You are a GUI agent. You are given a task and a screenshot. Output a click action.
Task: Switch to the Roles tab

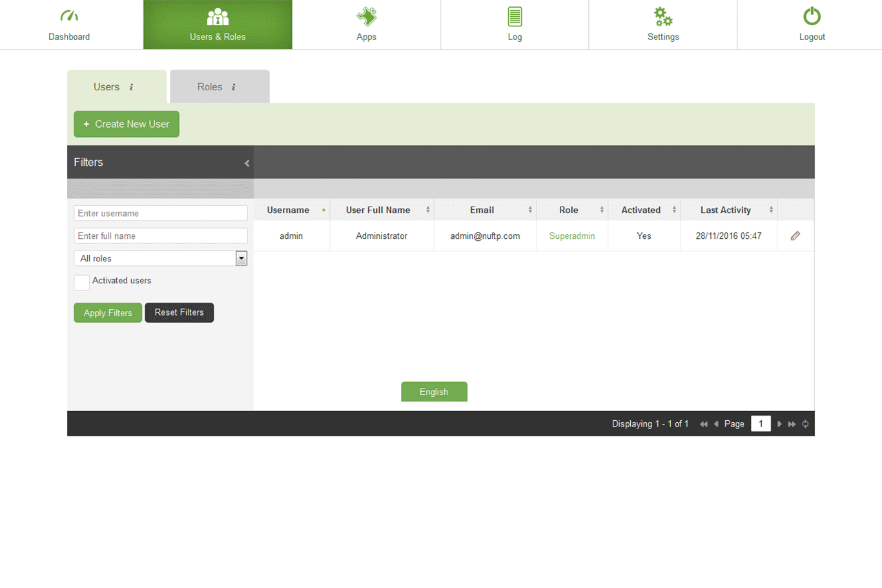pyautogui.click(x=219, y=87)
